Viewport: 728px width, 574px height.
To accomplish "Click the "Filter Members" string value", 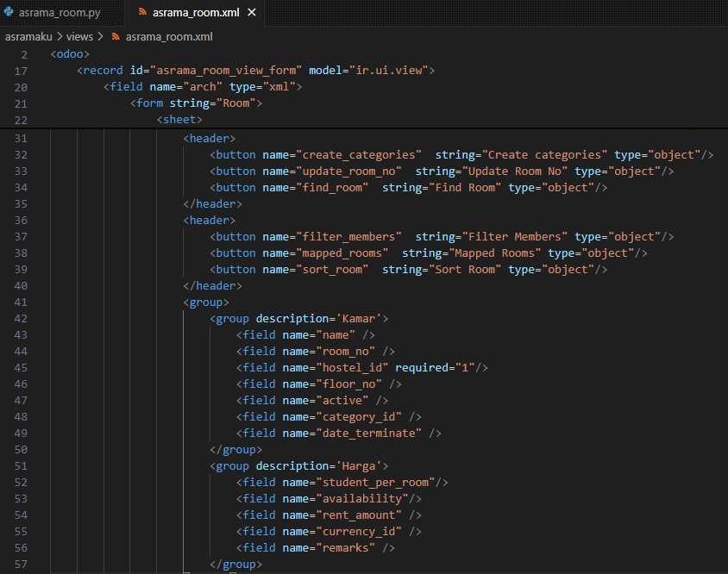I will (x=514, y=237).
